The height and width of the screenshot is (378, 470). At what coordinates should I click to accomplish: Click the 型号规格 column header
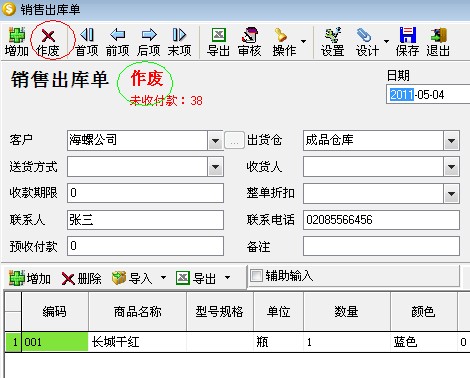point(220,312)
